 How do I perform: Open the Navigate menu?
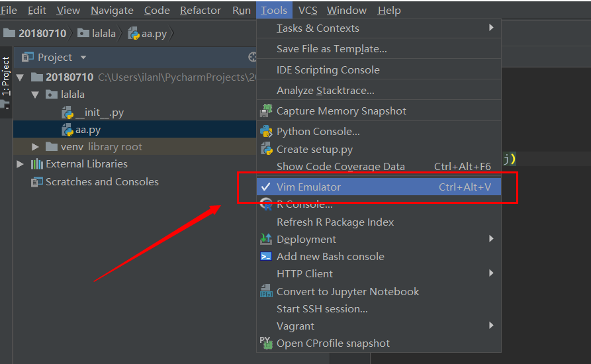pos(112,10)
